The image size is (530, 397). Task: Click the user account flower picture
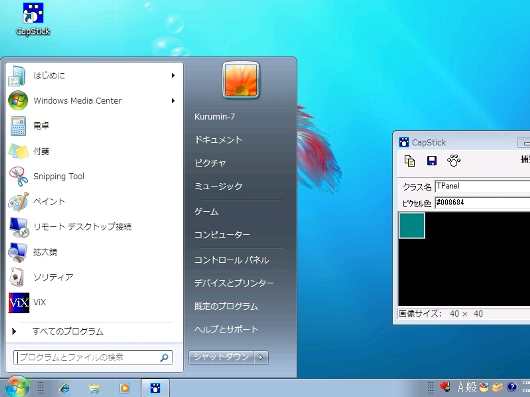tap(241, 80)
